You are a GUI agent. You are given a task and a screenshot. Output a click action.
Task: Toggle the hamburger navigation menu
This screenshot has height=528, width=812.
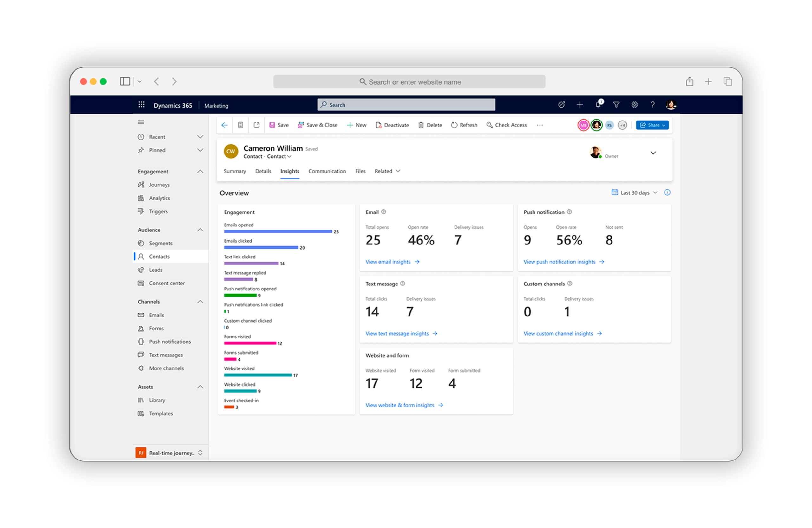click(x=141, y=122)
